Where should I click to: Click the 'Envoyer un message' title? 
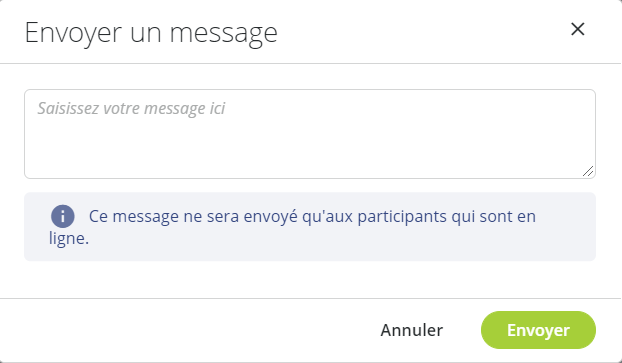[151, 33]
